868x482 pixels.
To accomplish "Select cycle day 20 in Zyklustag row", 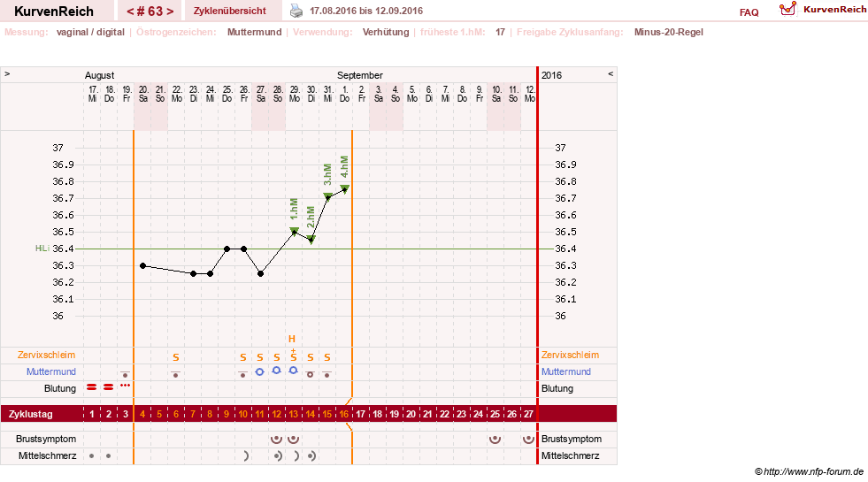I will (411, 414).
